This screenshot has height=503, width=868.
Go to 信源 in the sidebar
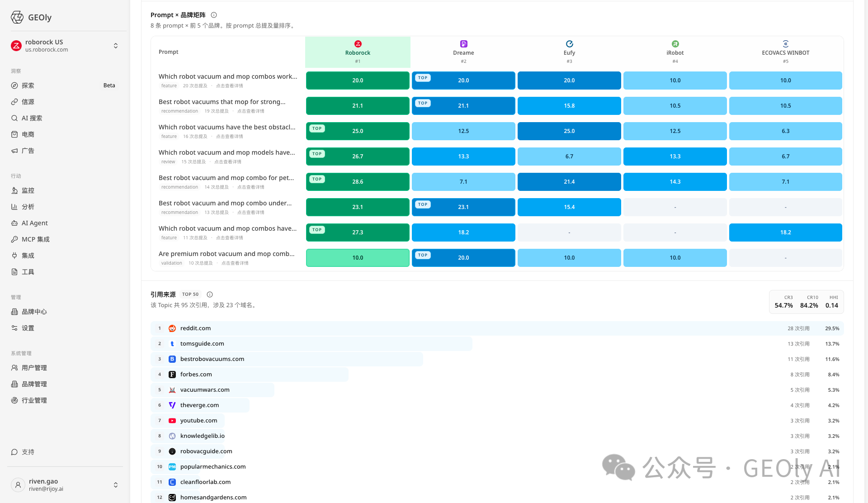point(65,102)
